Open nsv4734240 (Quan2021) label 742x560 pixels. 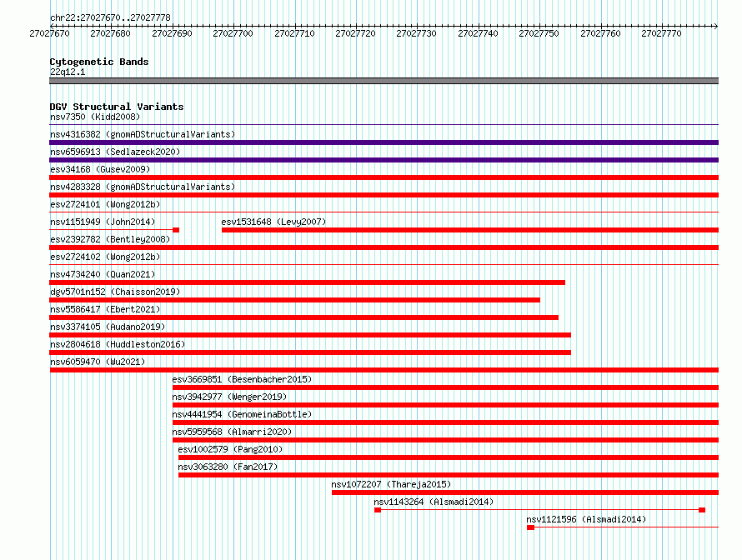[x=103, y=274]
